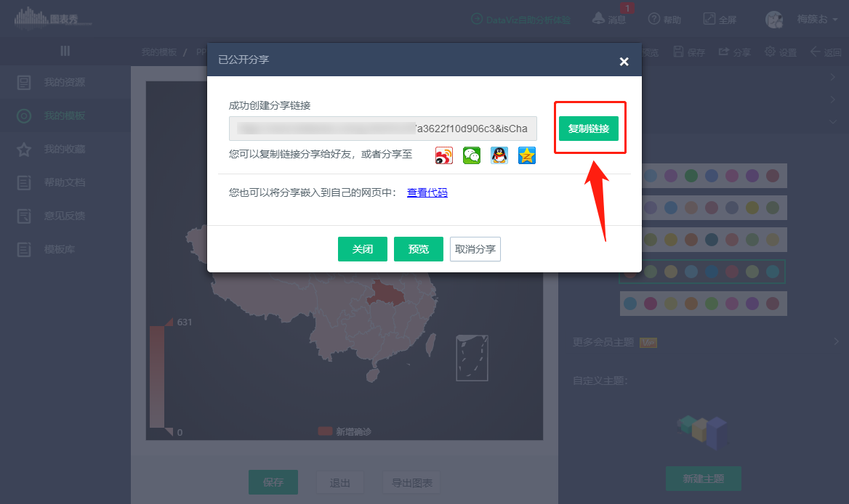Open 模板库 in sidebar

coord(65,249)
